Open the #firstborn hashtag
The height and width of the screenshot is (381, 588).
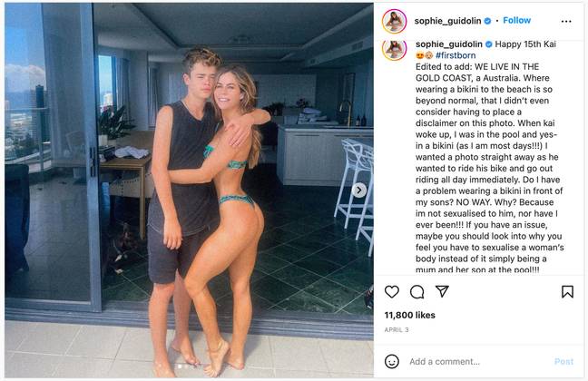click(x=456, y=55)
